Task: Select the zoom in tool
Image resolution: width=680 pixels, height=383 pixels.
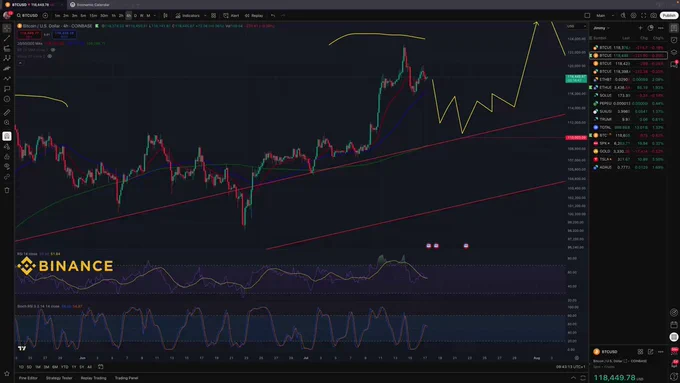Action: [7, 123]
